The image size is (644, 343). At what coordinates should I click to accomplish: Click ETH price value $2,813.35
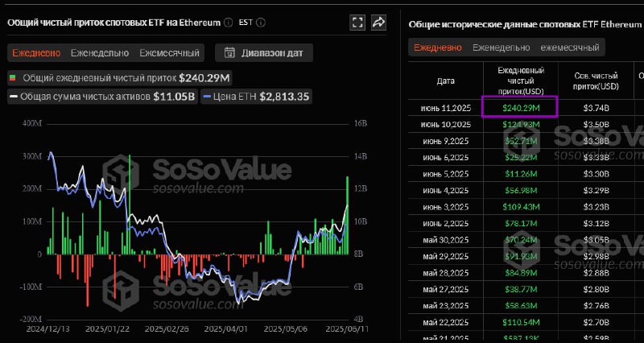tap(284, 97)
